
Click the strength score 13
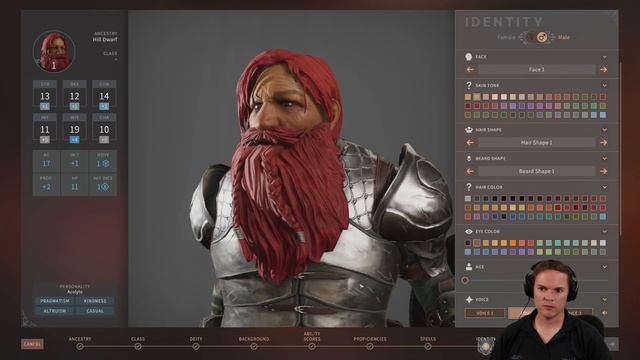[x=45, y=96]
